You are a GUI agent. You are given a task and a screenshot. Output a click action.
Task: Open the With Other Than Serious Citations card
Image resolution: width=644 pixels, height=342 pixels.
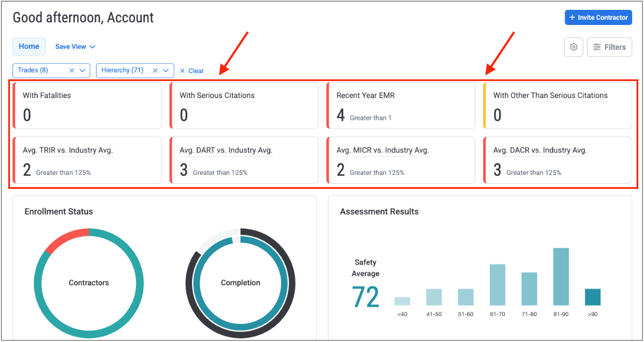coord(557,105)
